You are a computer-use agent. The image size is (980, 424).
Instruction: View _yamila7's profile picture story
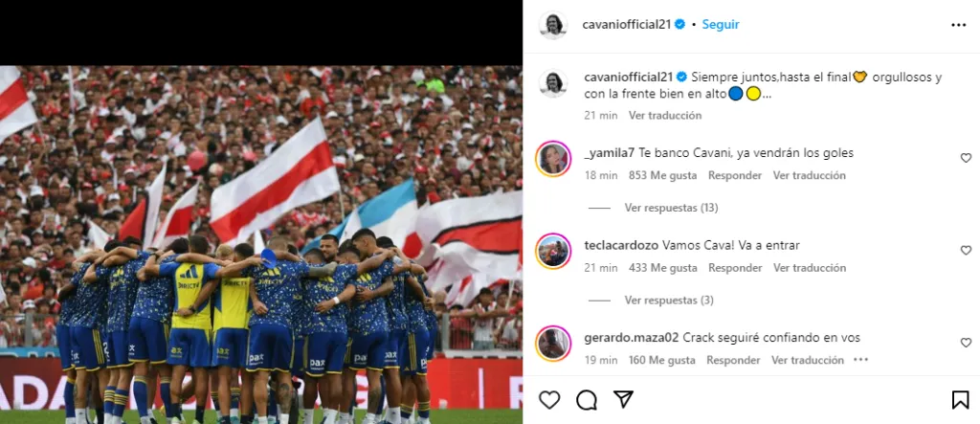coord(553,159)
